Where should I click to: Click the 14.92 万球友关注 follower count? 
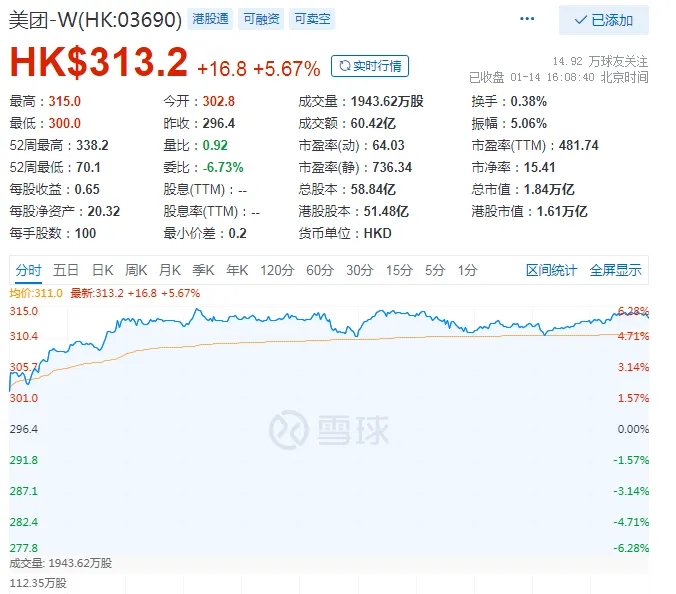(x=600, y=61)
